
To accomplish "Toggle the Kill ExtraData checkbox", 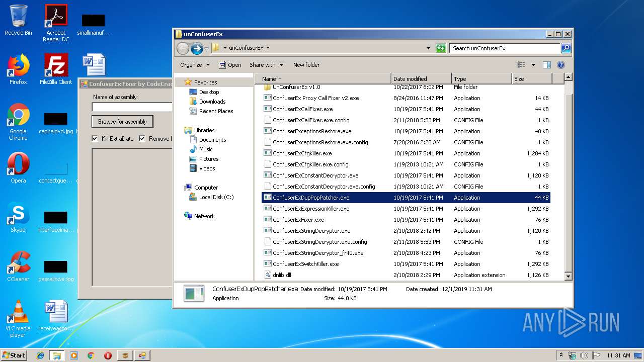I will (95, 139).
